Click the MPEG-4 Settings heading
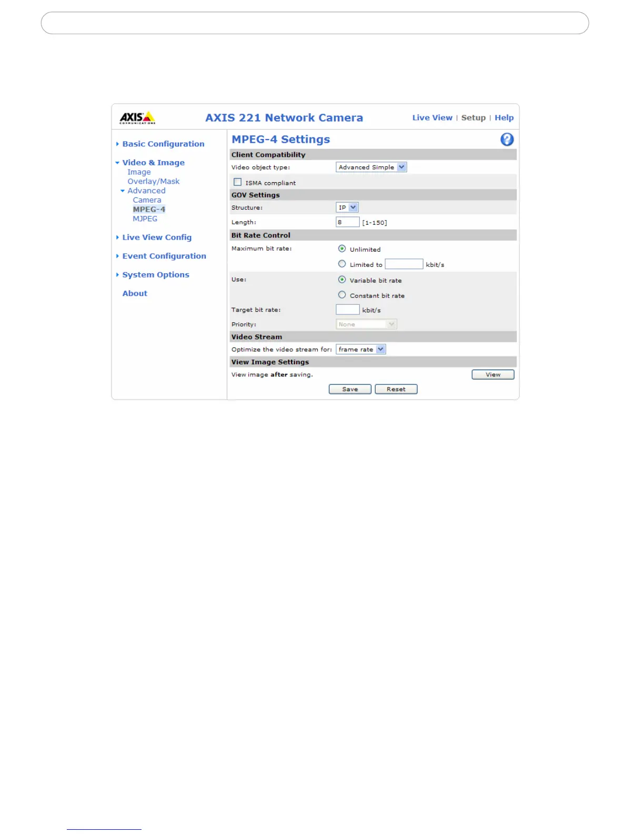Screen dimensions: 644x834 click(x=281, y=140)
